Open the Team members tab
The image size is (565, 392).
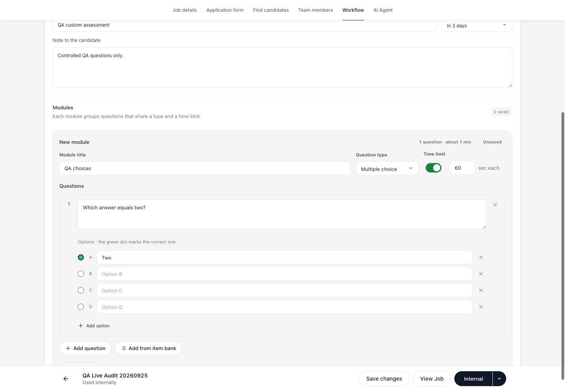coord(315,10)
